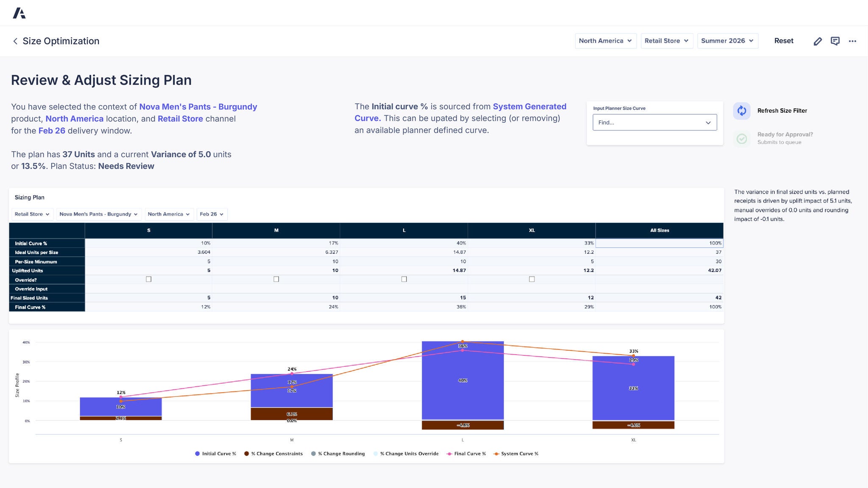
Task: Open the Nova Men's Pants - Burgundy filter
Action: coord(99,214)
